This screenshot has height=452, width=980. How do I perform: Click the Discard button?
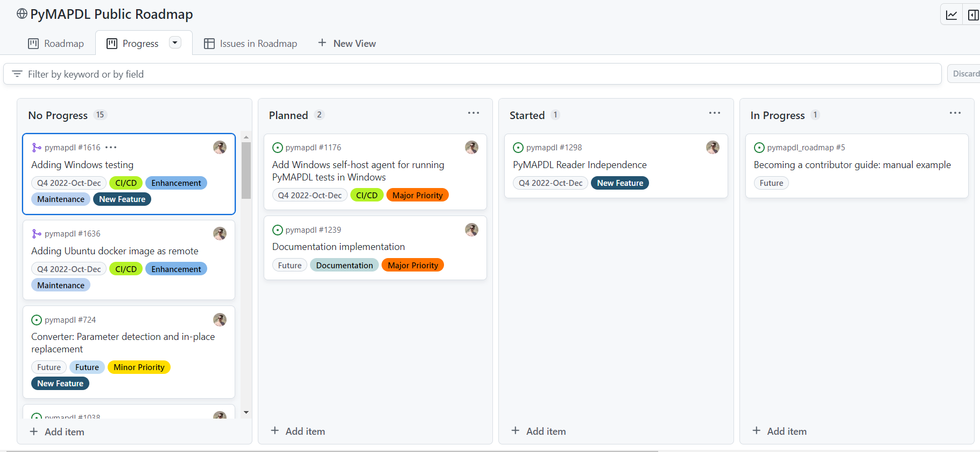pyautogui.click(x=964, y=74)
